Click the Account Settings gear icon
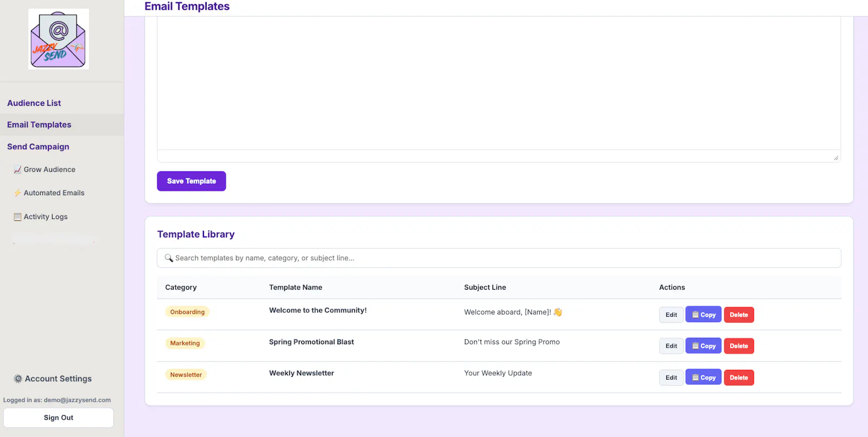The width and height of the screenshot is (868, 437). click(18, 378)
